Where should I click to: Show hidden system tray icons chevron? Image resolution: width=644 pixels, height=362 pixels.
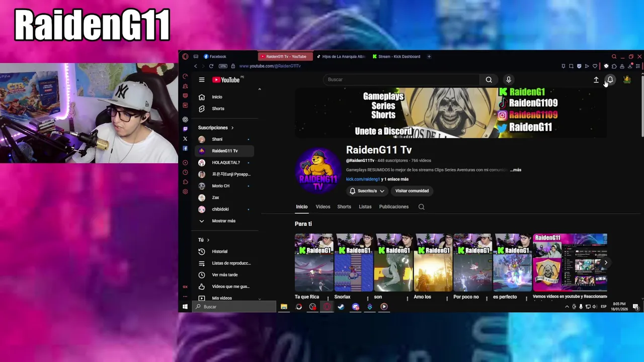coord(567,307)
